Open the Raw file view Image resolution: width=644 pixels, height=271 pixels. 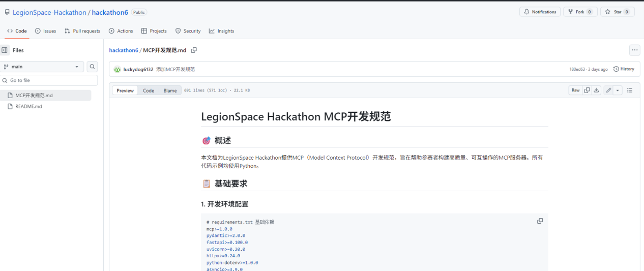[x=575, y=90]
